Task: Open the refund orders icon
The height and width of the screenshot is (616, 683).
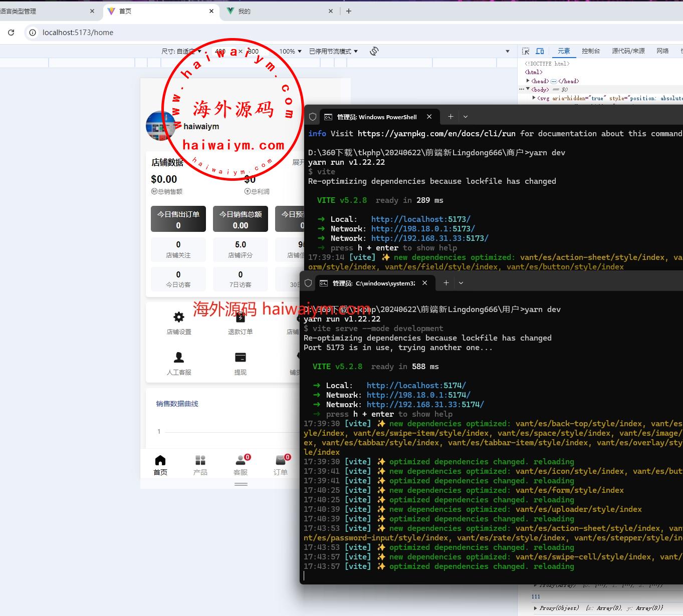Action: [x=241, y=317]
